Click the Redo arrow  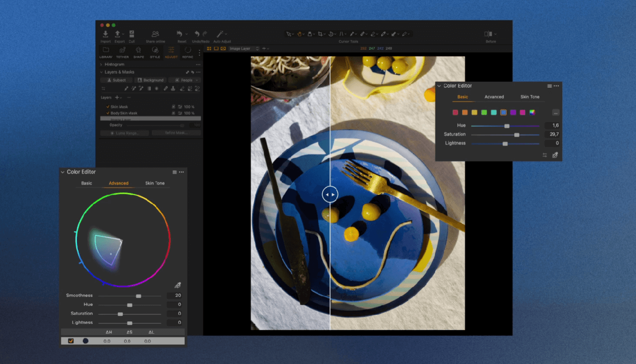click(205, 34)
